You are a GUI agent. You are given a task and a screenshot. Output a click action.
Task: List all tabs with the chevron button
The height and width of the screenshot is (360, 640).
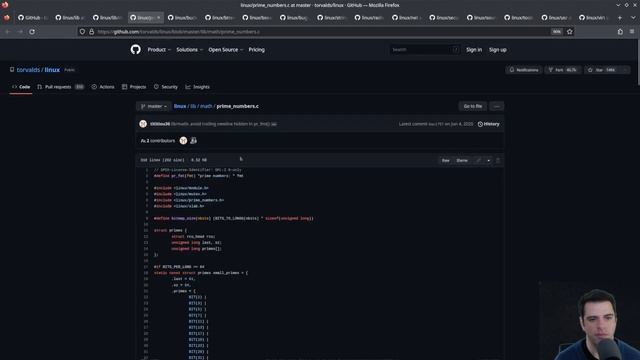633,18
